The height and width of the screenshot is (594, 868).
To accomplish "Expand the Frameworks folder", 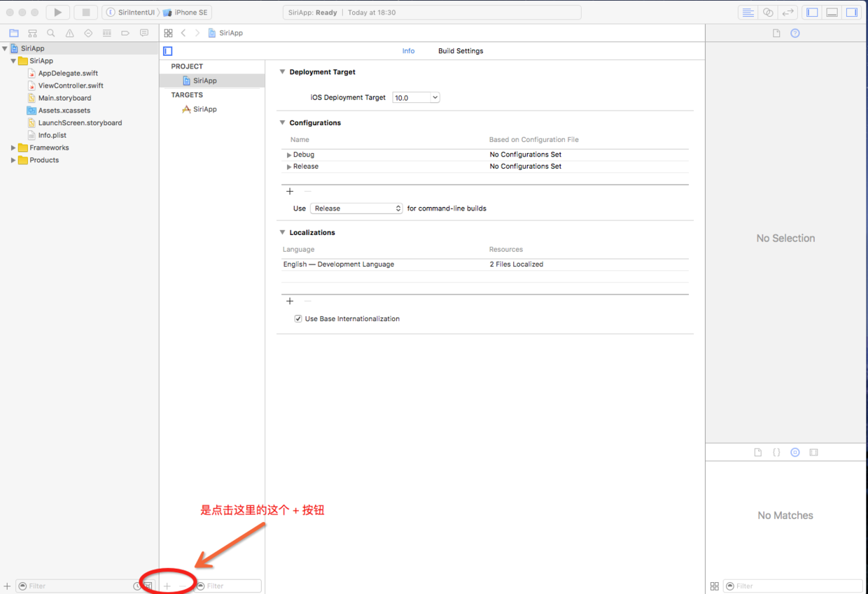I will tap(13, 148).
